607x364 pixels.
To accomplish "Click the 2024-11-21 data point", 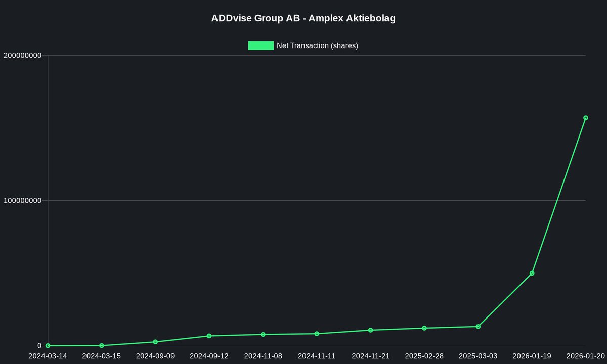I will click(370, 330).
